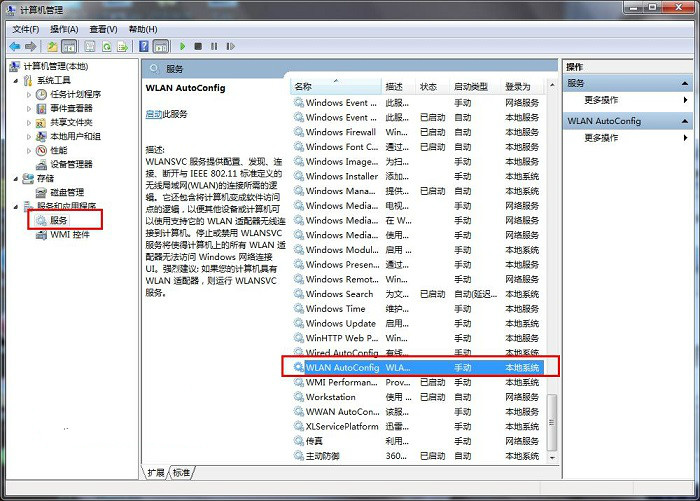
Task: Open the 查看(V) menu
Action: pyautogui.click(x=102, y=29)
